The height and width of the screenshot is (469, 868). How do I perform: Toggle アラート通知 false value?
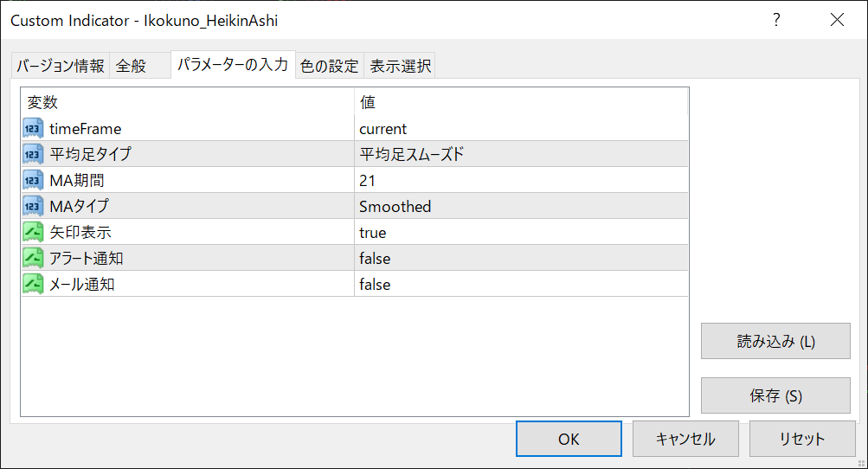coord(375,259)
